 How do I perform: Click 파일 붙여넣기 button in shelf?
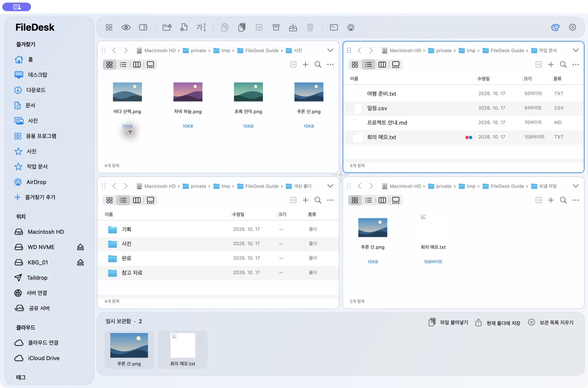(x=448, y=322)
